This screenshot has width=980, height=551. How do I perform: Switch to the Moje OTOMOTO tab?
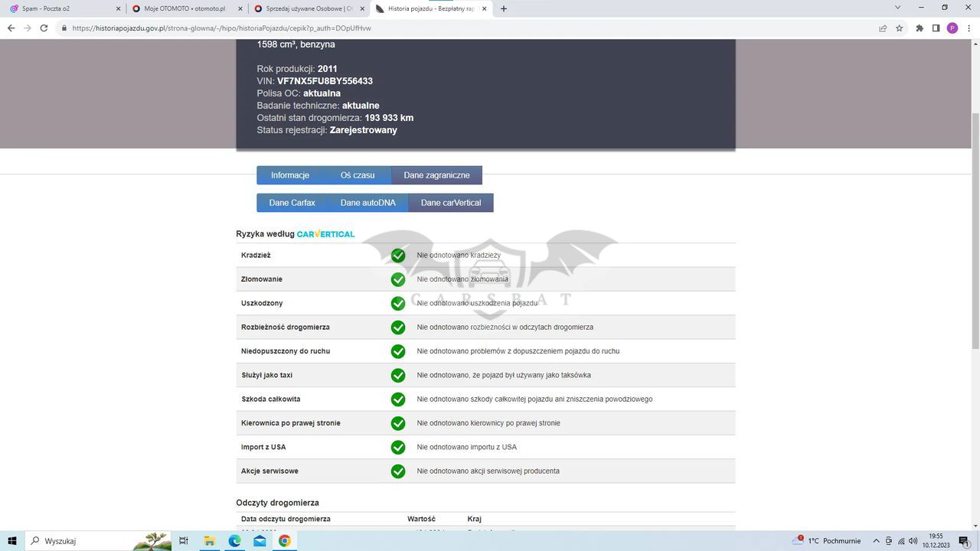tap(184, 8)
